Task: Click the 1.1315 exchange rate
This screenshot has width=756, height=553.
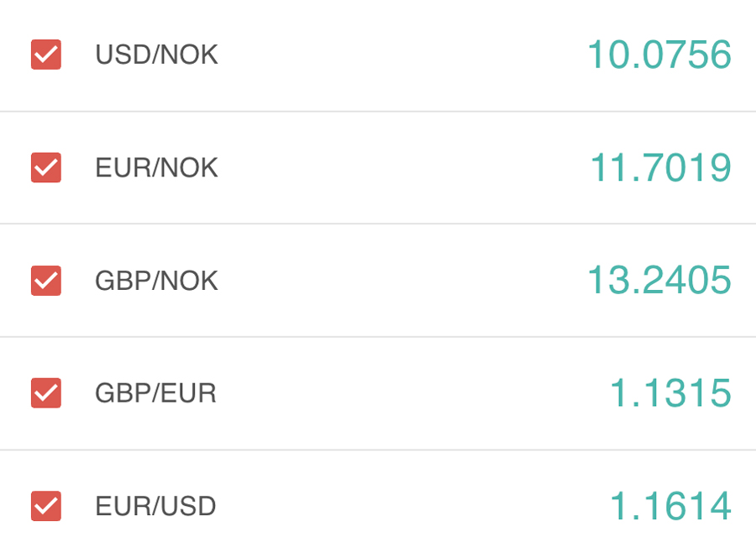Action: pyautogui.click(x=669, y=392)
